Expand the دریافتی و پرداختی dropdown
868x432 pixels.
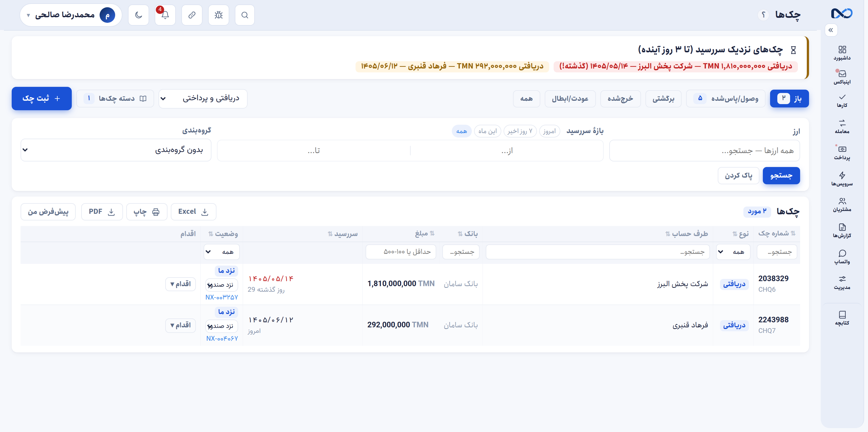coord(203,99)
